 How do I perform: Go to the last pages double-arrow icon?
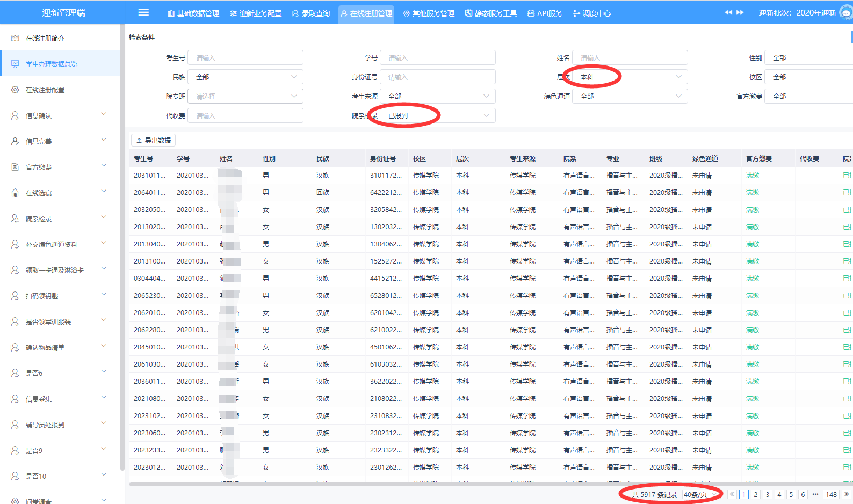pyautogui.click(x=846, y=494)
